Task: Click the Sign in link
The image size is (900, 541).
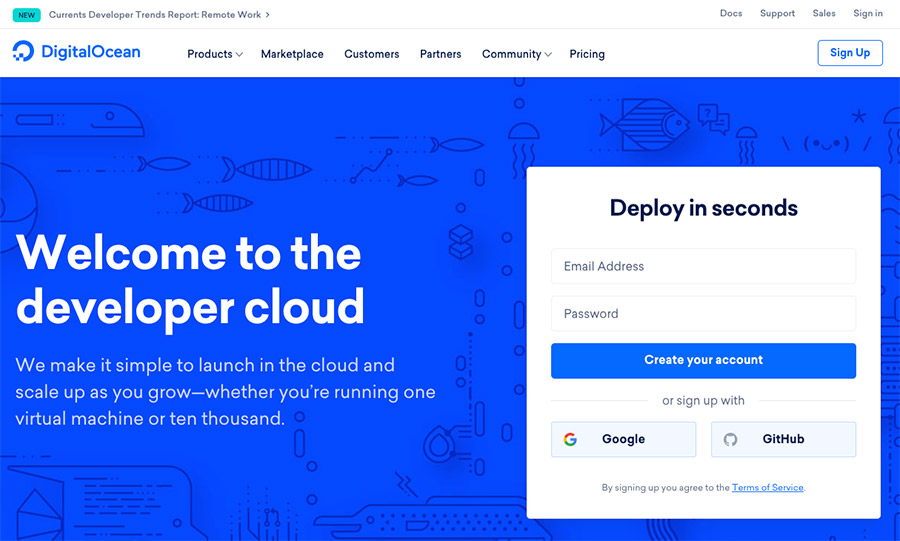Action: pos(868,13)
